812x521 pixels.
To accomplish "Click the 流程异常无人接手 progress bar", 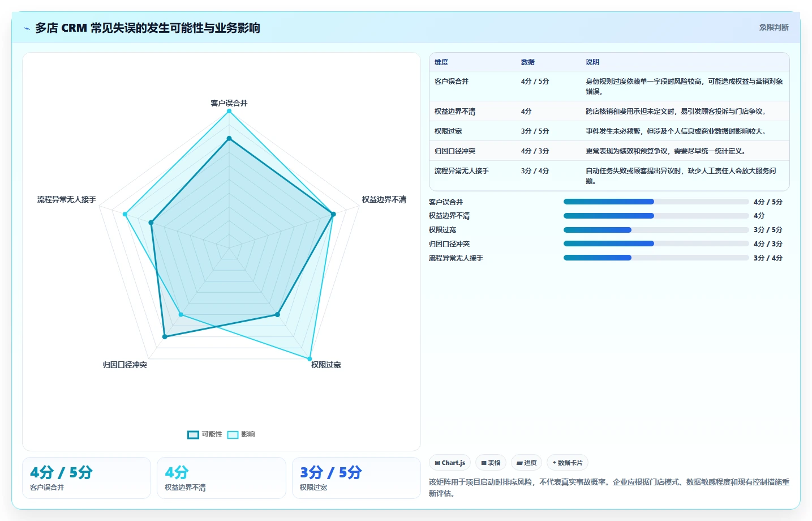I will coord(656,258).
